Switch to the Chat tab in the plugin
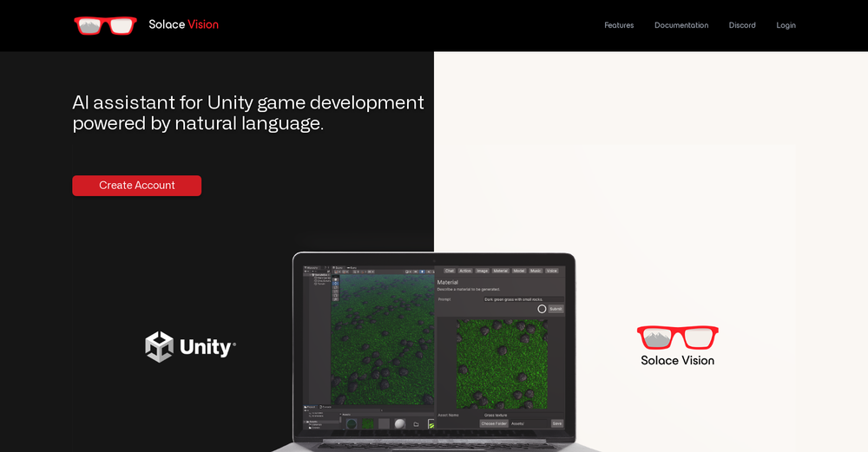This screenshot has height=452, width=868. coord(449,271)
